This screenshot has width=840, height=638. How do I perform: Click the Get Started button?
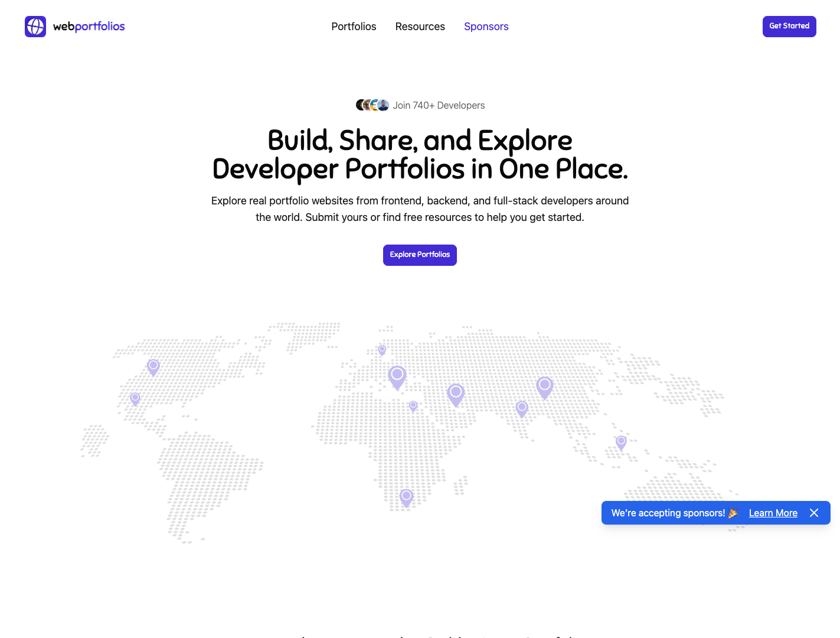(789, 27)
